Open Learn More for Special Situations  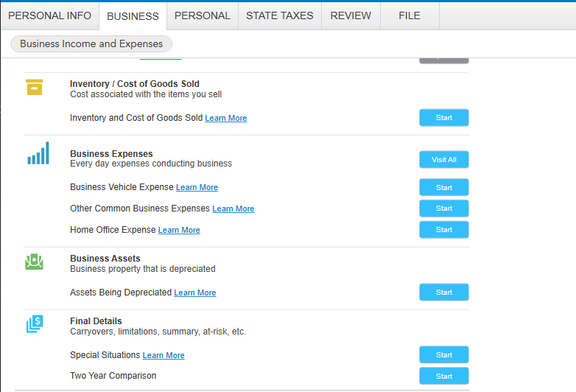[164, 356]
